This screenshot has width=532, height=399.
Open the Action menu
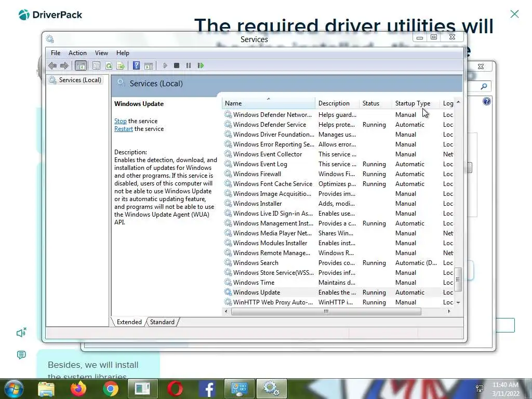(x=77, y=53)
